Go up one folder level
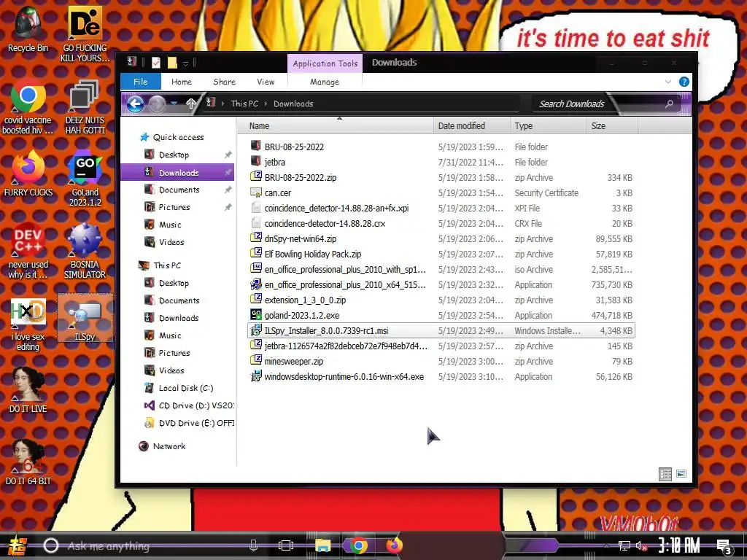This screenshot has width=747, height=560. (x=190, y=104)
